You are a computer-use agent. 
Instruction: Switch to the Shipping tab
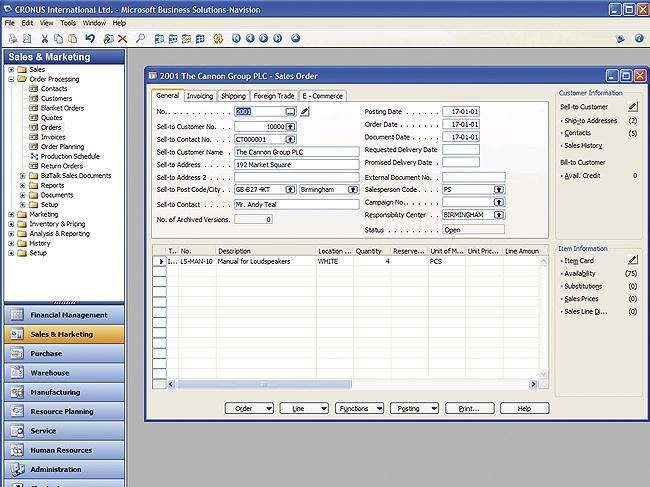(x=233, y=96)
